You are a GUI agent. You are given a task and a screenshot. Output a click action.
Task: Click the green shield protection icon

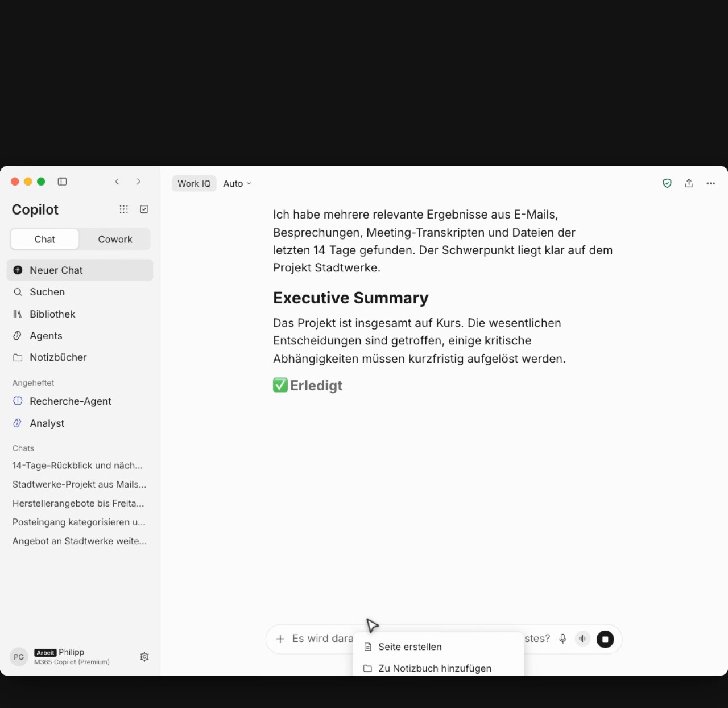tap(667, 183)
